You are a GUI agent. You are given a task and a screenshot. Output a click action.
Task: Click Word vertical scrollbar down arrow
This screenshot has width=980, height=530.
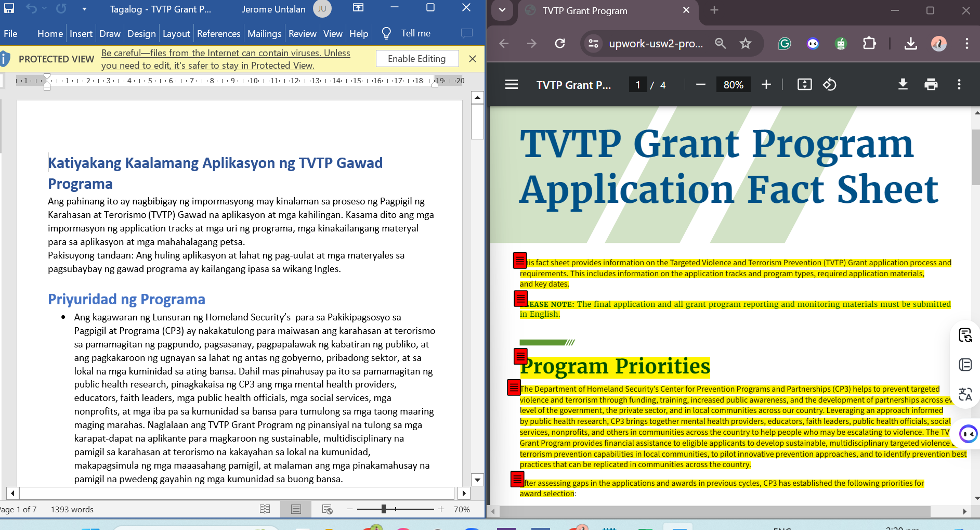477,480
